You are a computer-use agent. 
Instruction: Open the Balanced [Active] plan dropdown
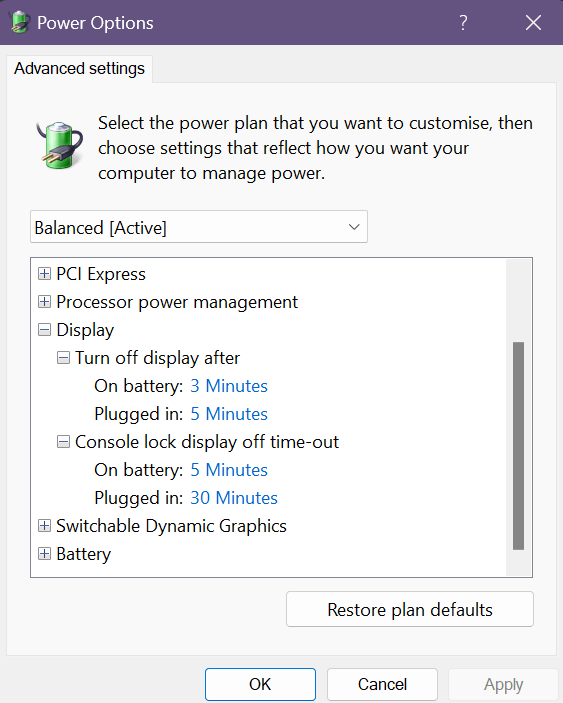199,227
